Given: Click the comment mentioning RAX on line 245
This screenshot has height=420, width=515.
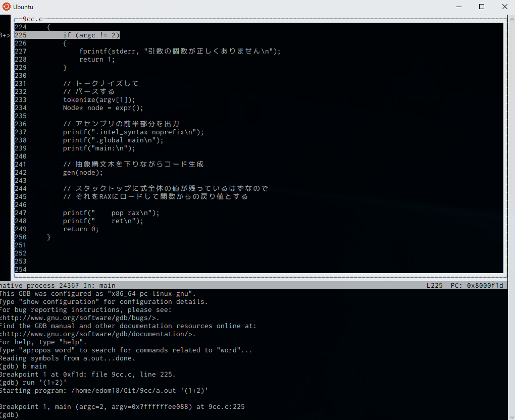Looking at the screenshot, I should point(156,197).
